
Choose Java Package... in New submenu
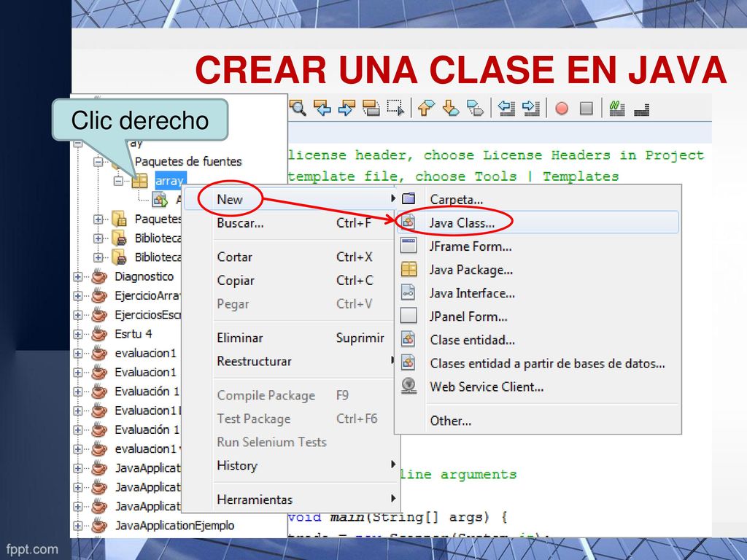[538, 270]
